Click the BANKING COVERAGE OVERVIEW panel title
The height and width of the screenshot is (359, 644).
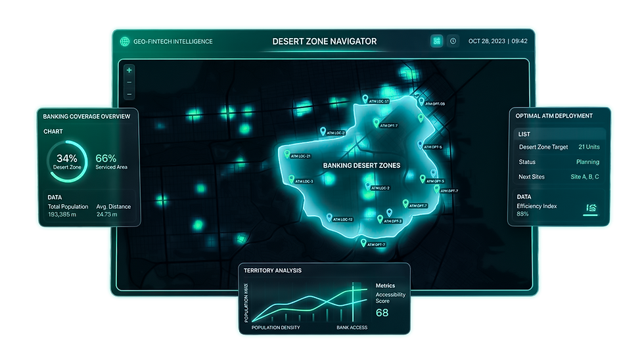87,117
